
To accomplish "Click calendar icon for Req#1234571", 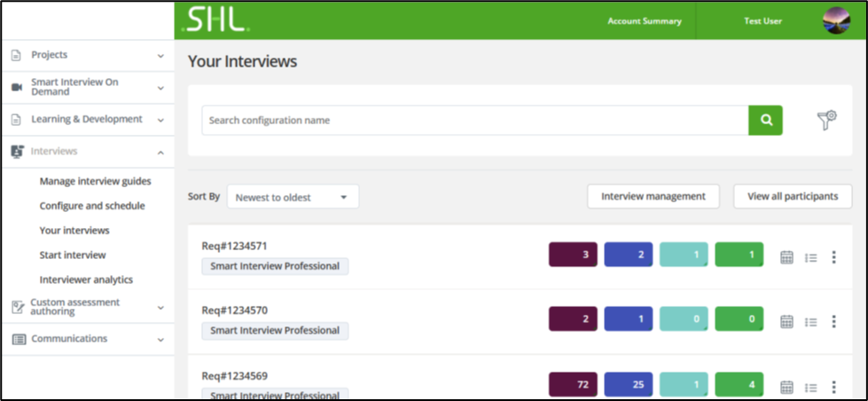I will [786, 257].
